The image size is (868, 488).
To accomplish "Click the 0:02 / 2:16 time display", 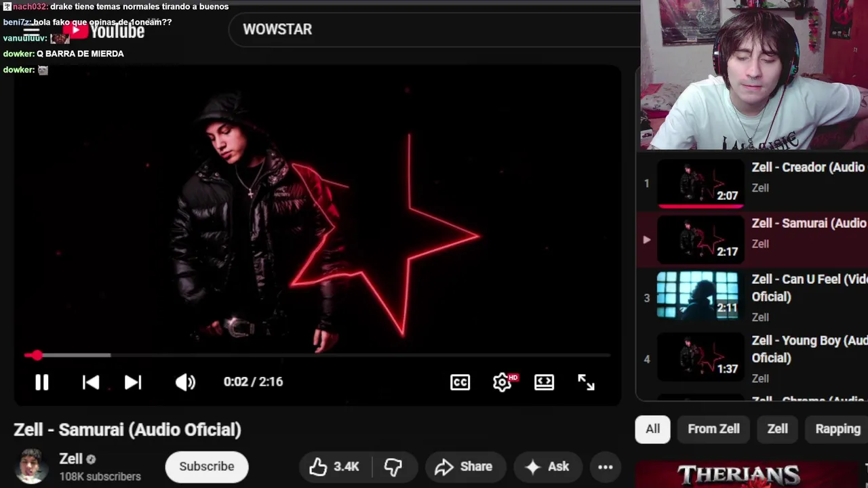I will point(253,382).
